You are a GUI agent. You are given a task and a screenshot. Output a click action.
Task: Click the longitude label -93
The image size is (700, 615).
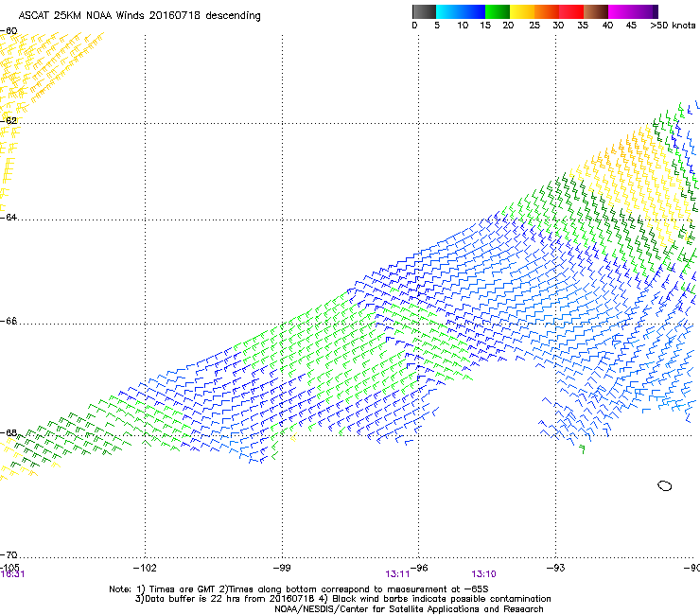(555, 568)
